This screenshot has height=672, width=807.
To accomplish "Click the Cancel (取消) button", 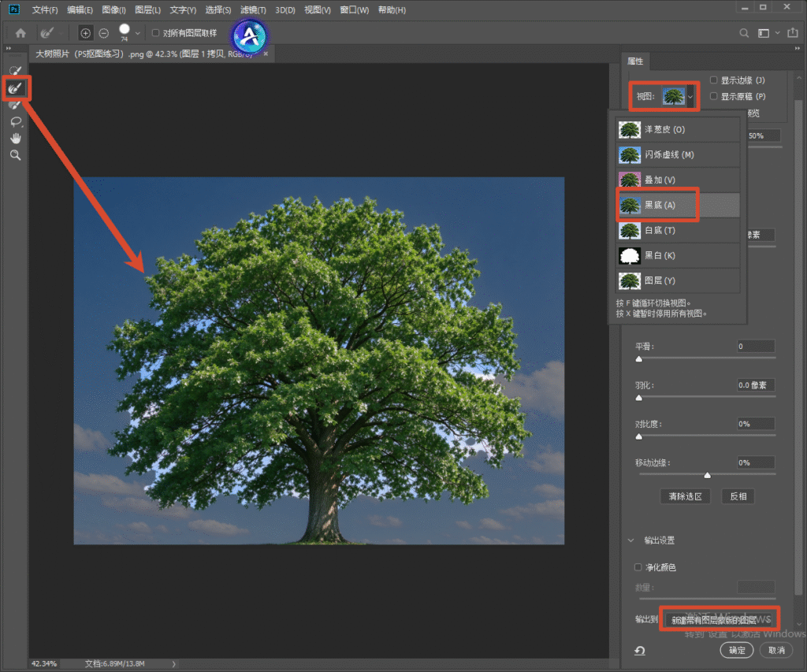I will coord(776,651).
